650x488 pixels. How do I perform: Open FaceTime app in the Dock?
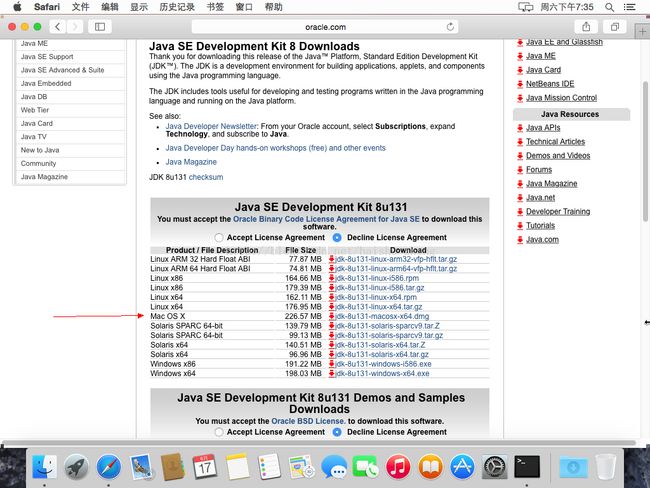pos(366,466)
